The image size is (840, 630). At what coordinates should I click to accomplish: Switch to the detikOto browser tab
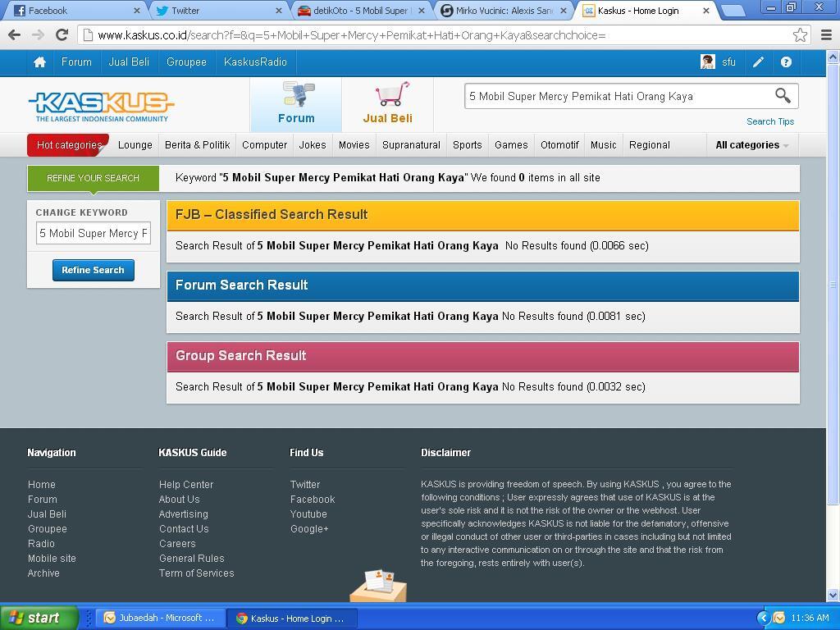[360, 10]
